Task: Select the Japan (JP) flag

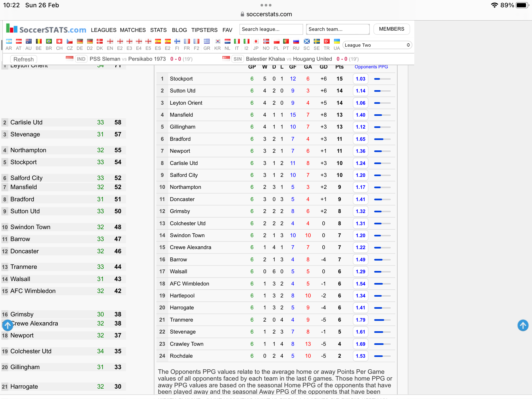Action: tap(256, 42)
